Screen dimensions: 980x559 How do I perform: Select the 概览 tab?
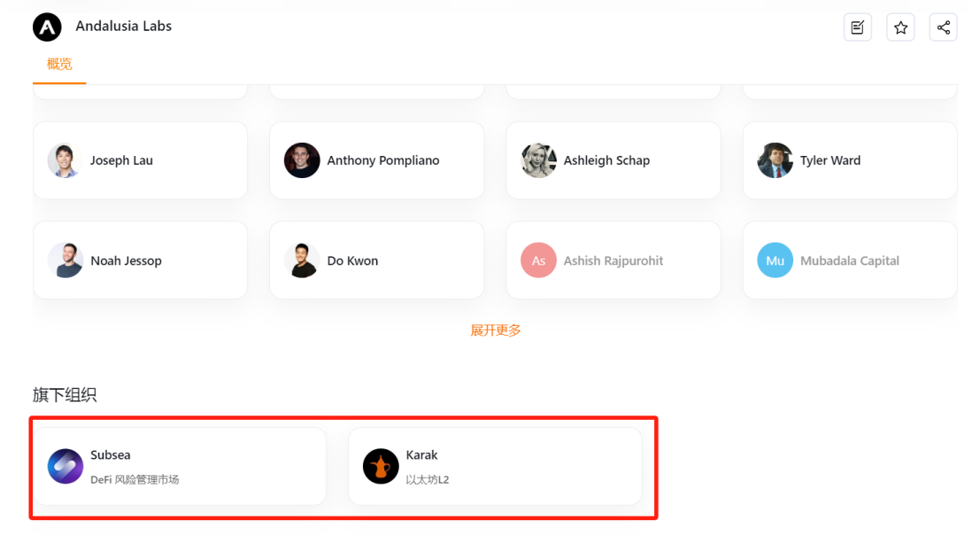pos(59,64)
